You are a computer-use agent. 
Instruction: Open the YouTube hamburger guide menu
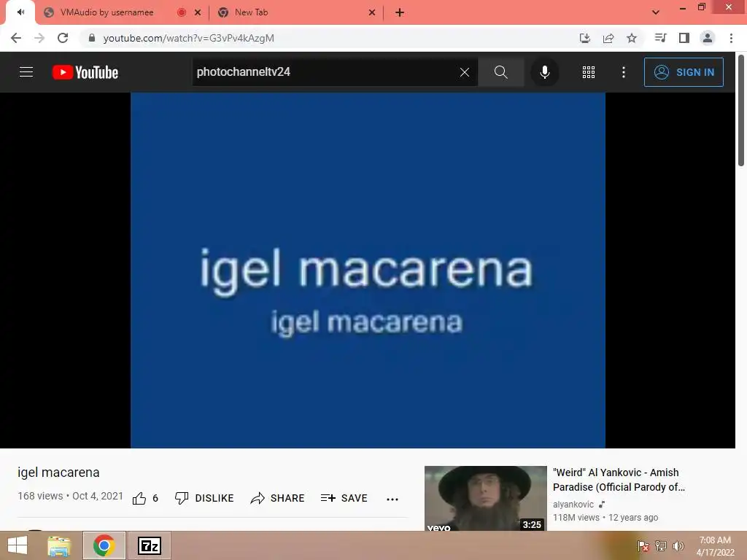(26, 72)
